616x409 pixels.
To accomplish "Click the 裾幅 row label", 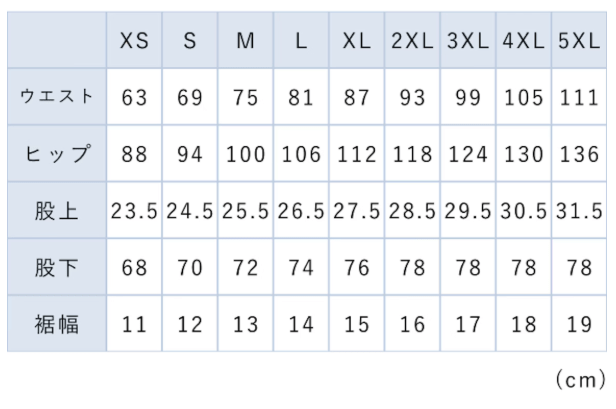I will coord(58,325).
